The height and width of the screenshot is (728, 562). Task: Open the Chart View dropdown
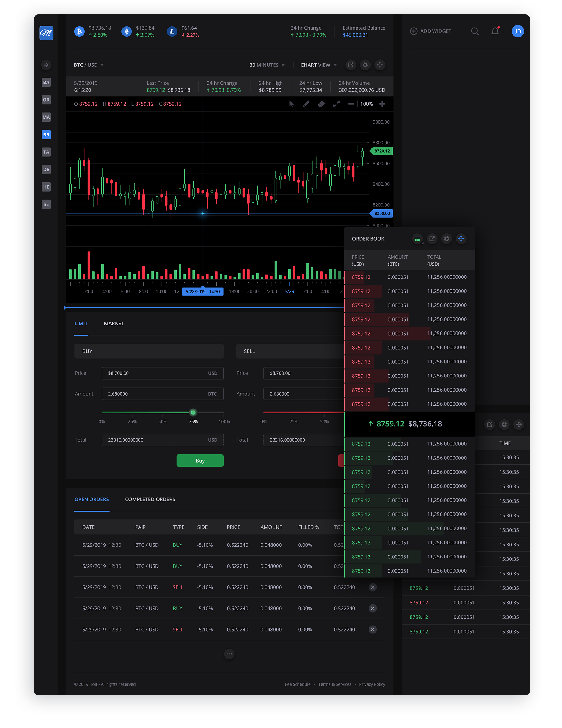click(x=318, y=65)
